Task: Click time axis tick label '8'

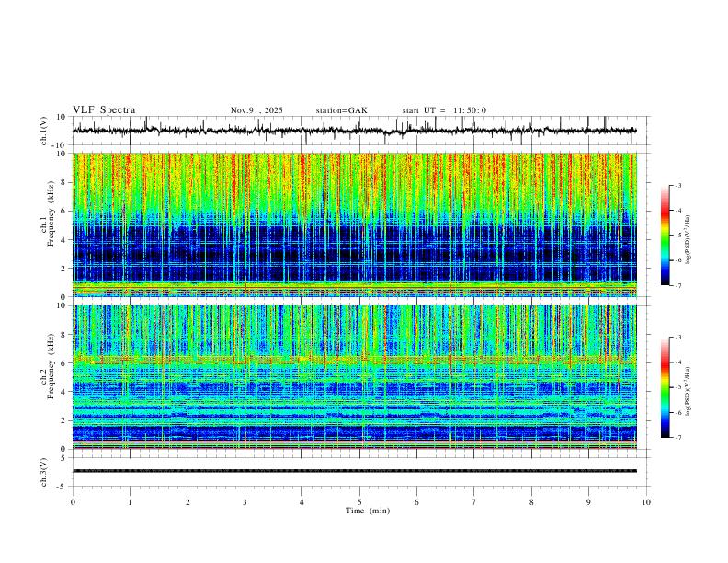Action: pos(531,502)
